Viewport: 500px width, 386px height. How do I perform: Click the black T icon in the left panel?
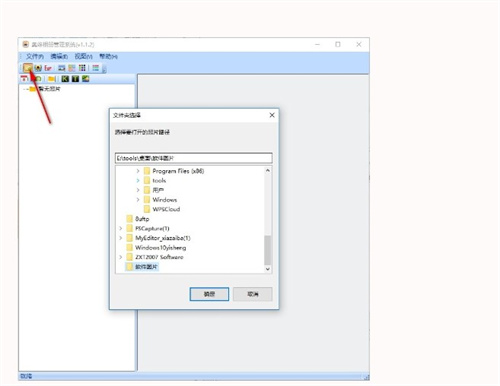[x=76, y=79]
